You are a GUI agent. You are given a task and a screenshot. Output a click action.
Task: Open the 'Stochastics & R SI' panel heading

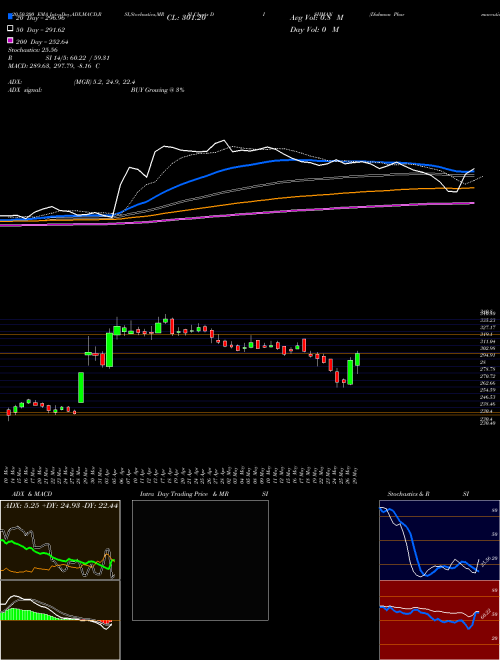click(428, 494)
